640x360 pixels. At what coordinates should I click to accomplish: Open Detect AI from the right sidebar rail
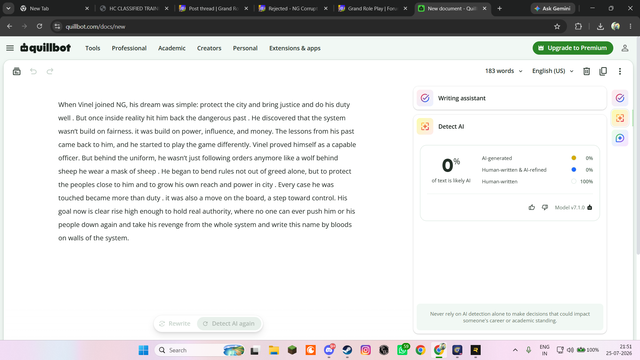point(620,118)
